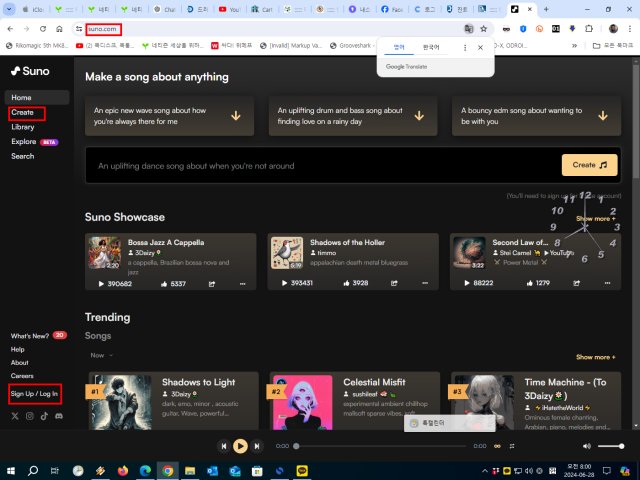Reload the page
The image size is (640, 480).
pyautogui.click(x=43, y=29)
